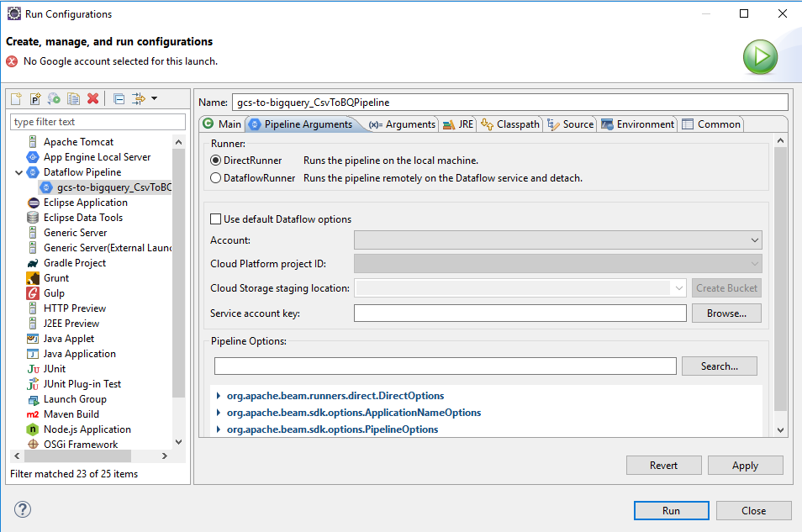Open the Arguments tab
This screenshot has height=532, width=802.
click(x=403, y=124)
